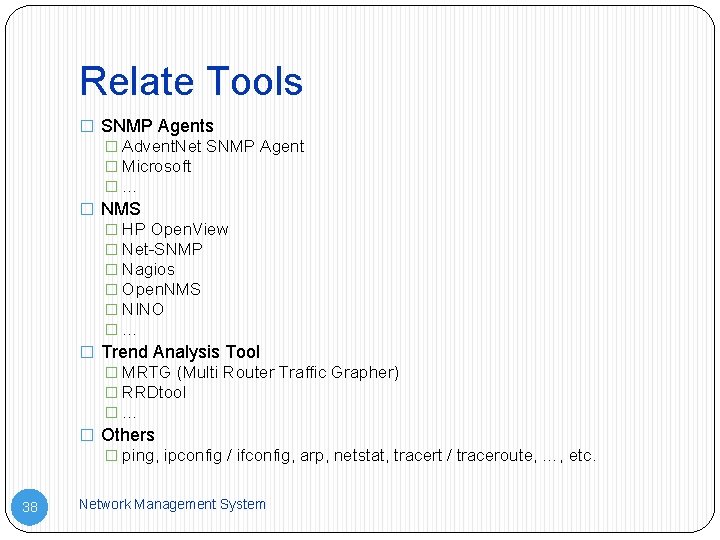720x540 pixels.
Task: Click the bullet marker beside "SNMP Agents"
Action: pos(87,127)
